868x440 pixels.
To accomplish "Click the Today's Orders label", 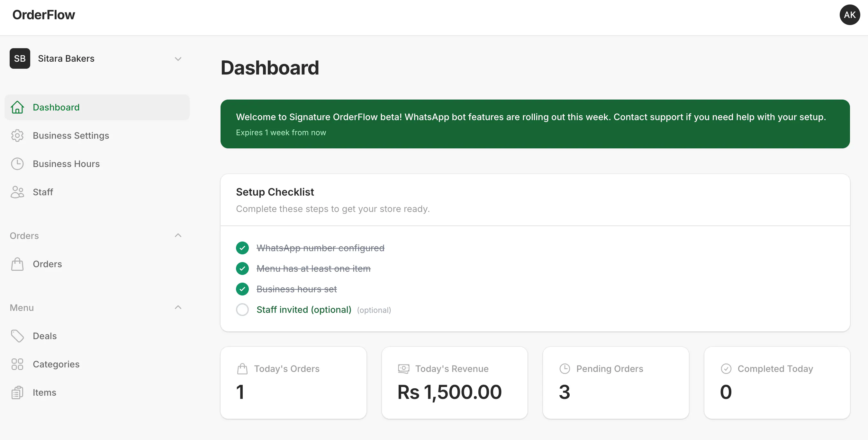I will click(287, 369).
